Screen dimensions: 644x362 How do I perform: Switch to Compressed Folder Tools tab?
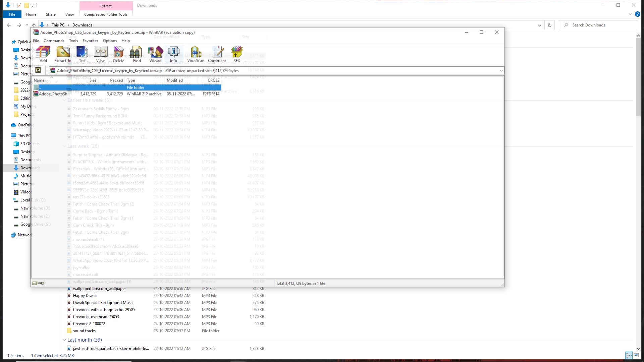pyautogui.click(x=106, y=14)
